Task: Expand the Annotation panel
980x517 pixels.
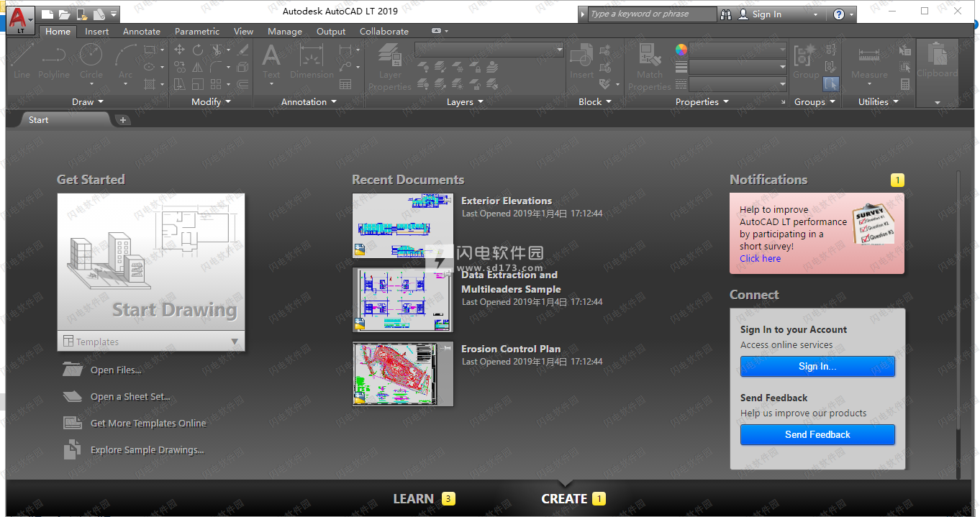Action: click(x=309, y=101)
